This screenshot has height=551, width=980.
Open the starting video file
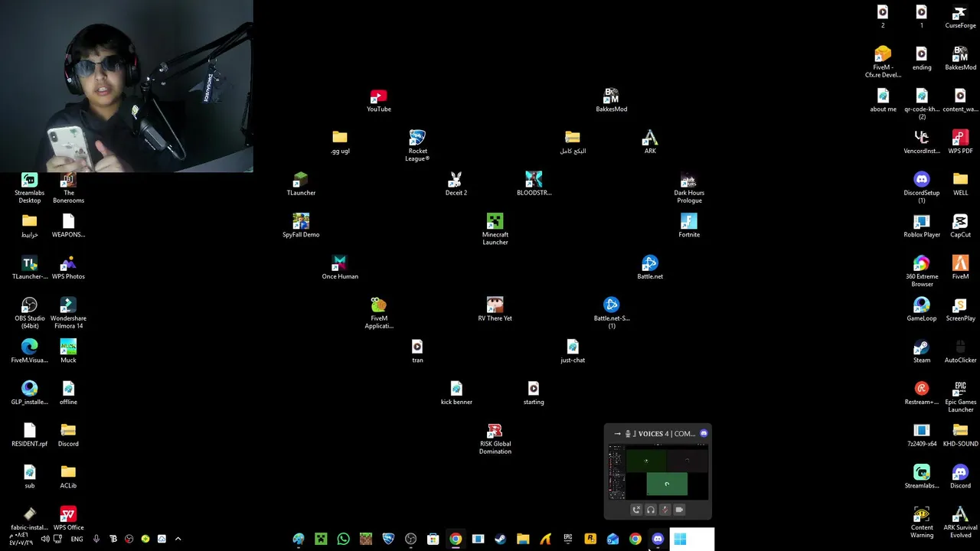click(534, 393)
